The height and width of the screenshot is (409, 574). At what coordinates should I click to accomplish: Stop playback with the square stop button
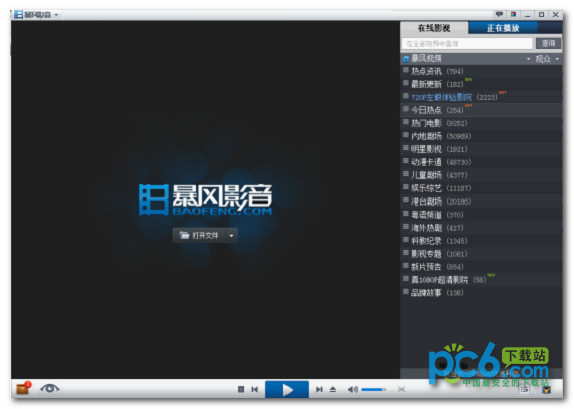point(241,389)
